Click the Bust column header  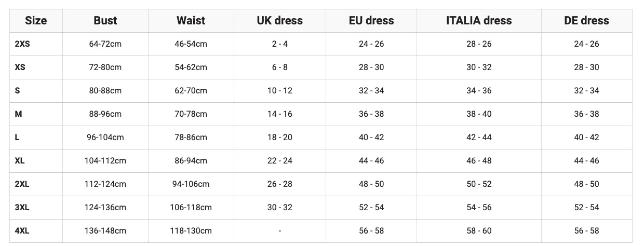coord(105,21)
